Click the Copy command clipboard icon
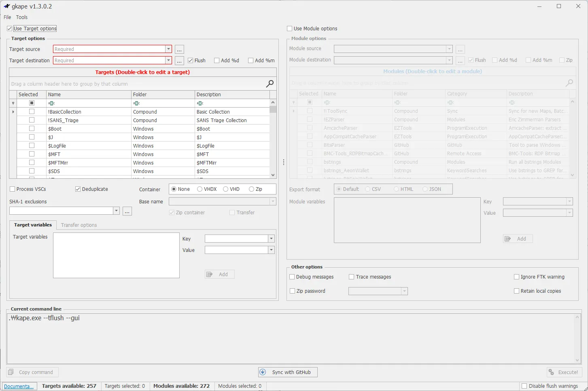 pos(11,372)
